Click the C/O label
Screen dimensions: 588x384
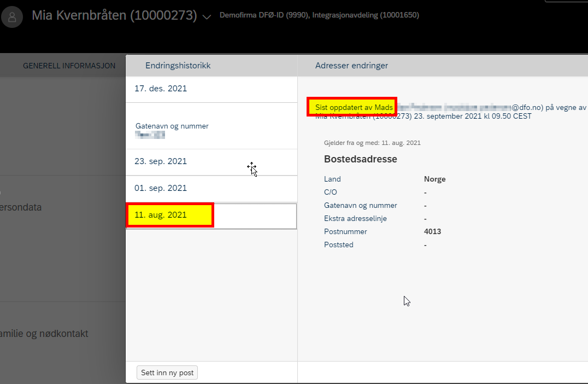coord(331,192)
